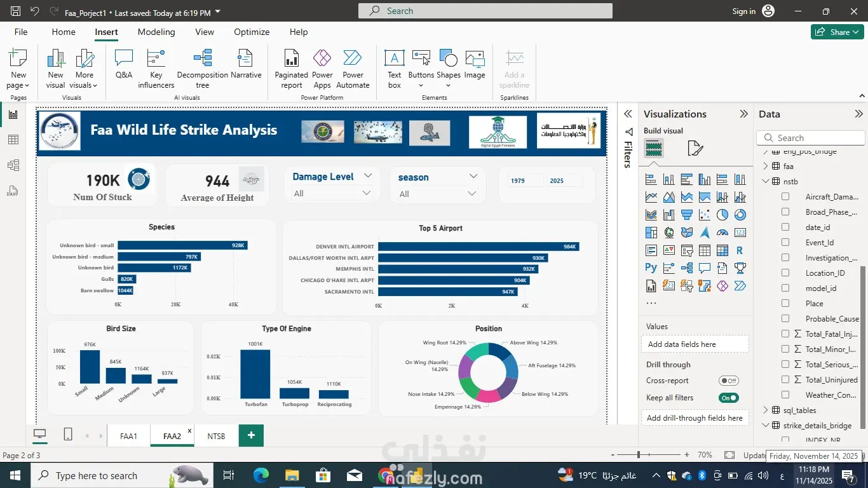Toggle Cross-report drill through switch
This screenshot has height=488, width=868.
pyautogui.click(x=729, y=381)
